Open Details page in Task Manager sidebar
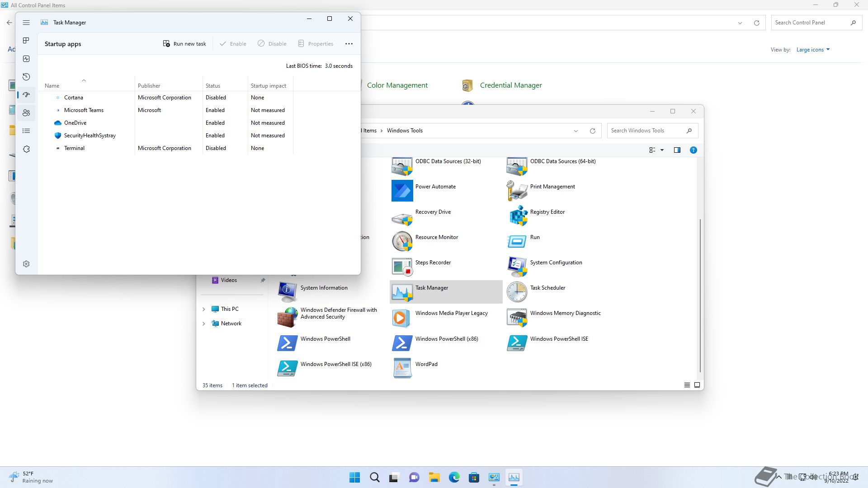This screenshot has width=868, height=488. (26, 131)
